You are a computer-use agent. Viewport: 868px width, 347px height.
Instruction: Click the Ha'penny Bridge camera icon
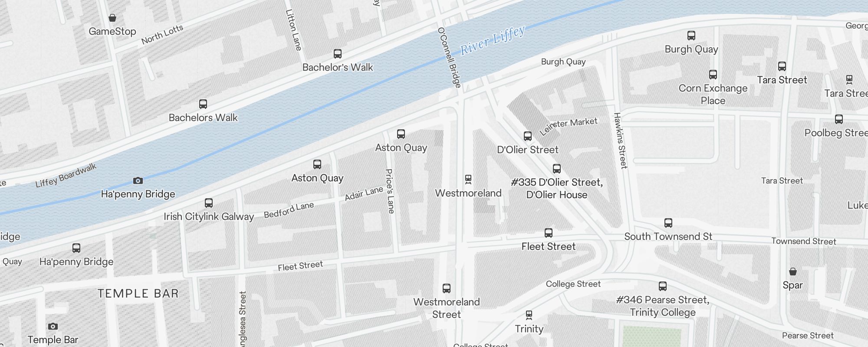point(138,180)
